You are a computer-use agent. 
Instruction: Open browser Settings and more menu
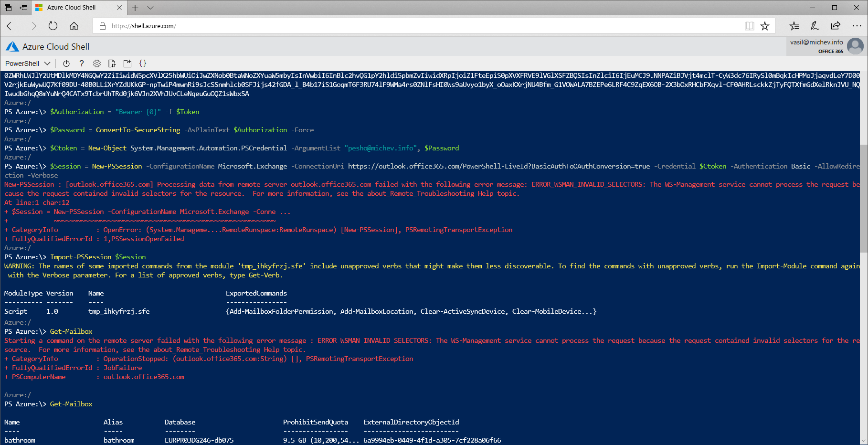[857, 26]
